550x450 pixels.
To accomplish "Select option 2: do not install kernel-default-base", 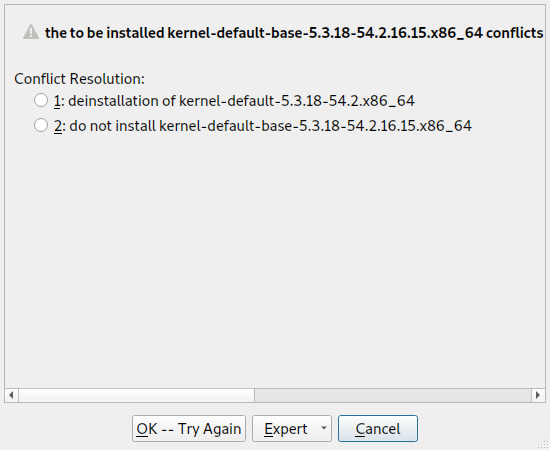I will (41, 125).
